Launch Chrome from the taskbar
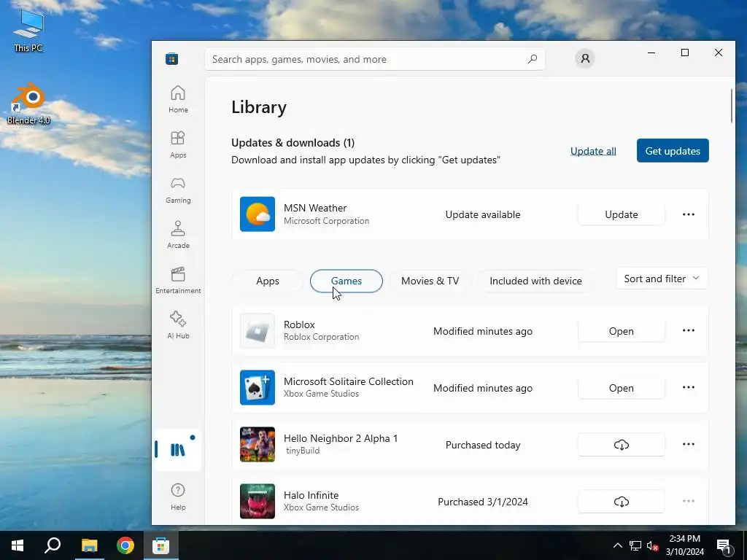The height and width of the screenshot is (560, 747). pos(125,545)
